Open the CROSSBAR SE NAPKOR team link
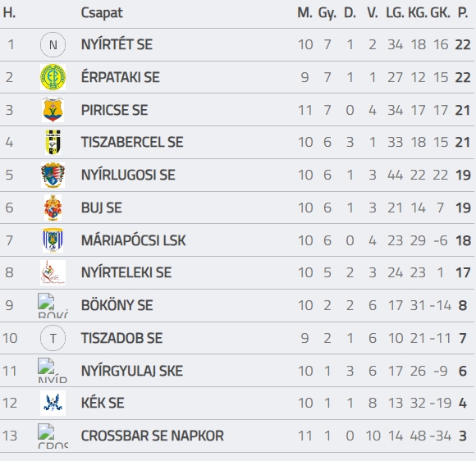The height and width of the screenshot is (461, 476). [153, 436]
